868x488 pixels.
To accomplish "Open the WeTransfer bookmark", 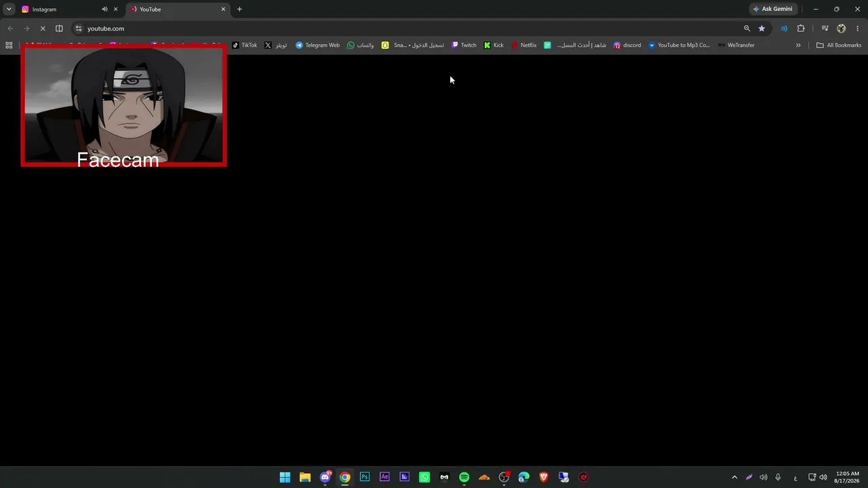I will 736,45.
